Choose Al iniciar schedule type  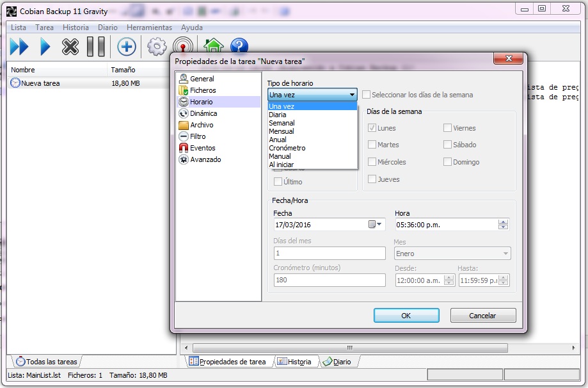point(312,164)
